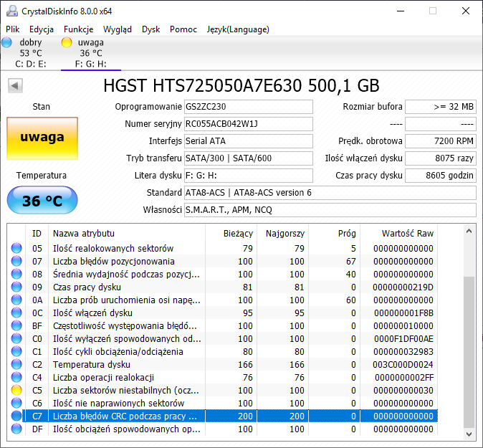This screenshot has height=448, width=483.
Task: Click the scrollbar down arrow in attribute list
Action: 469,434
